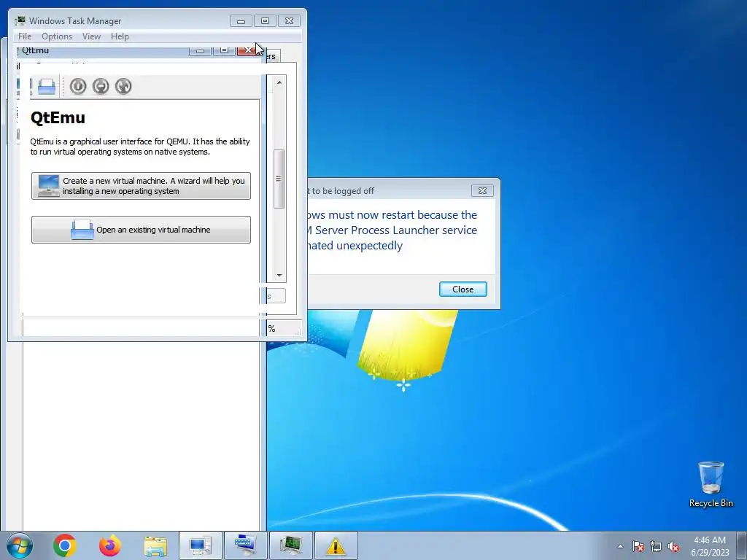
Task: Open the Help menu in Task Manager
Action: click(120, 36)
